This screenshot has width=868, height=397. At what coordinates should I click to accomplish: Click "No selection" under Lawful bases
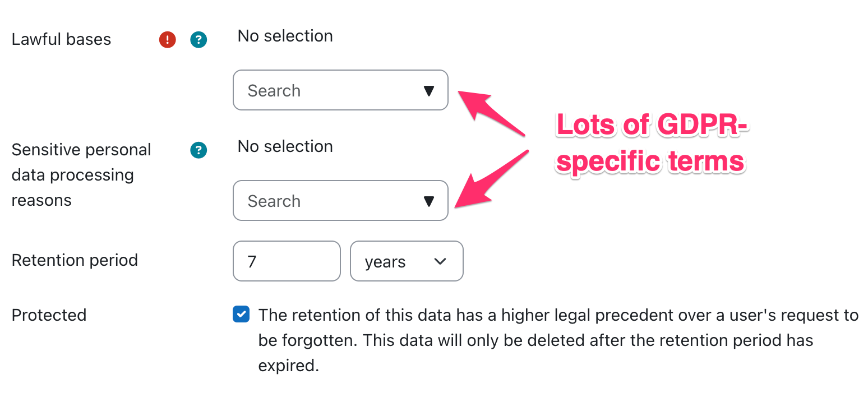[x=285, y=36]
